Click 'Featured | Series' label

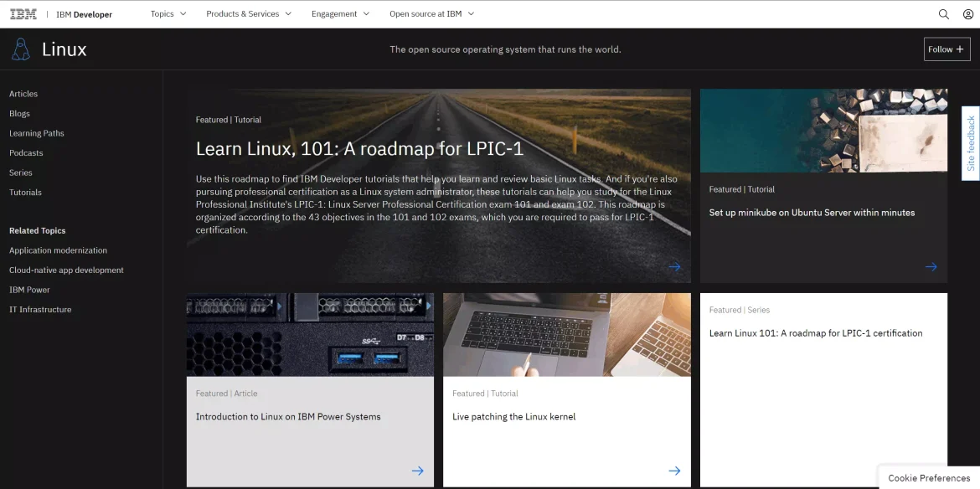(x=740, y=310)
